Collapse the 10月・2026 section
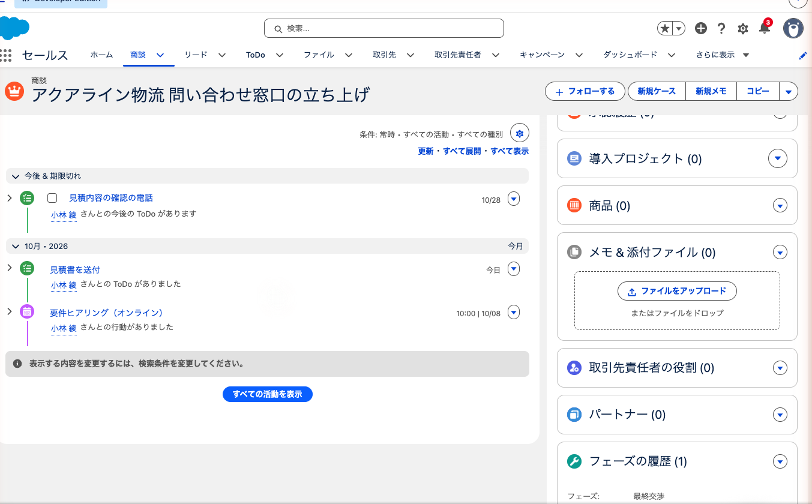 click(x=16, y=246)
